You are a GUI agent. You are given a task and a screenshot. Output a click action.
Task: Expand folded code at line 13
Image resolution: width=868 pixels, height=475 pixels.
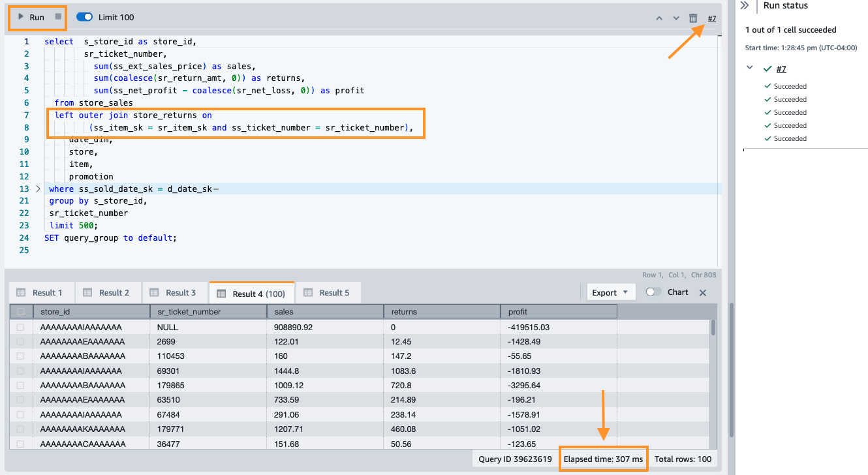click(x=38, y=189)
